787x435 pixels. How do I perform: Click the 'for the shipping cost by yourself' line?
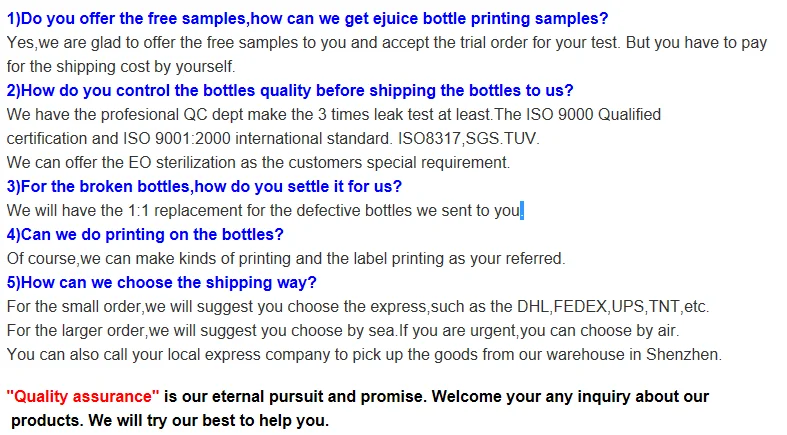(x=120, y=67)
